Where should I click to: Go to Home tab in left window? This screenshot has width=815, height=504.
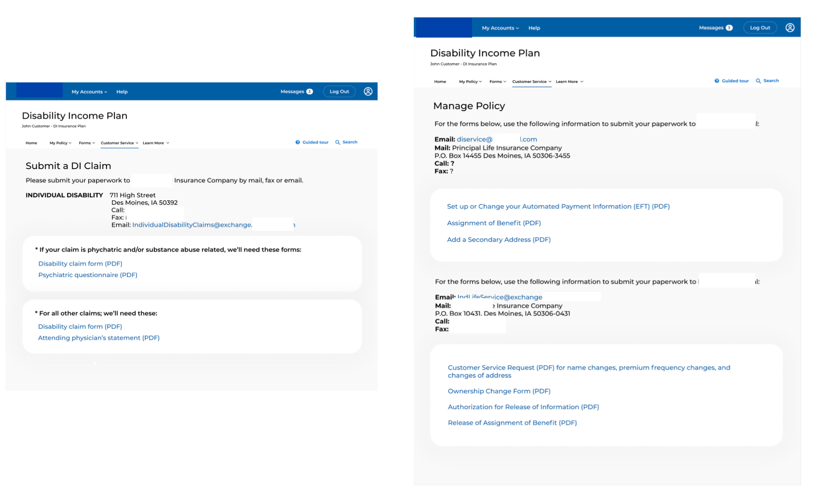31,143
